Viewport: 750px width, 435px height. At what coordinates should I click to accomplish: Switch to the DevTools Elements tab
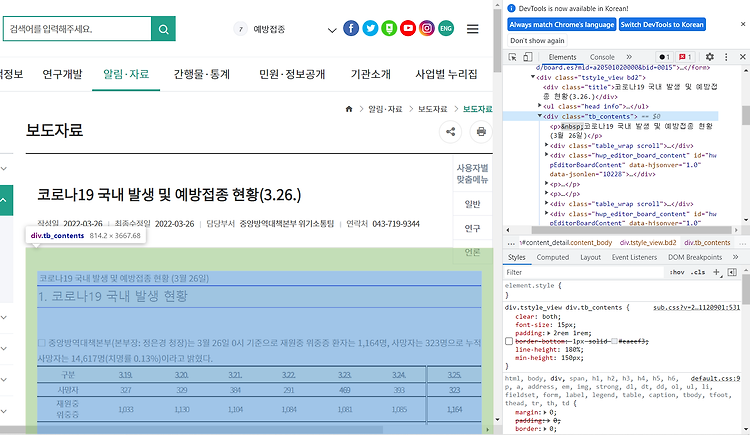pos(562,57)
